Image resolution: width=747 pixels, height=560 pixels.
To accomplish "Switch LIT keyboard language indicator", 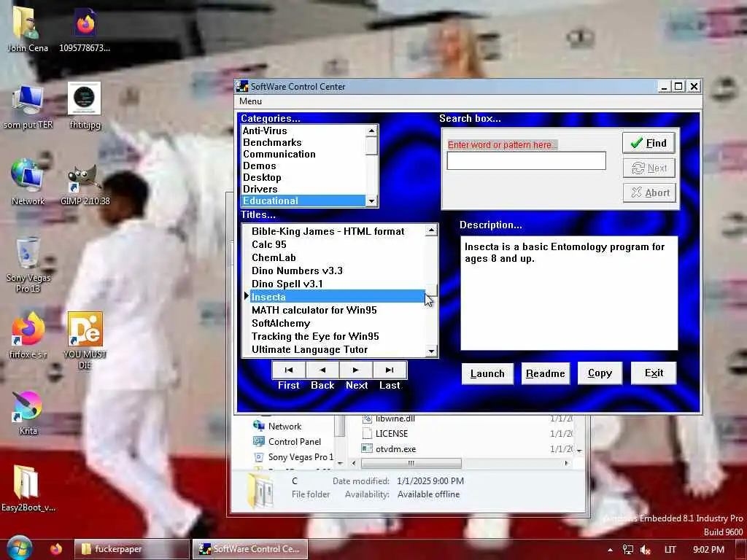I will (670, 550).
